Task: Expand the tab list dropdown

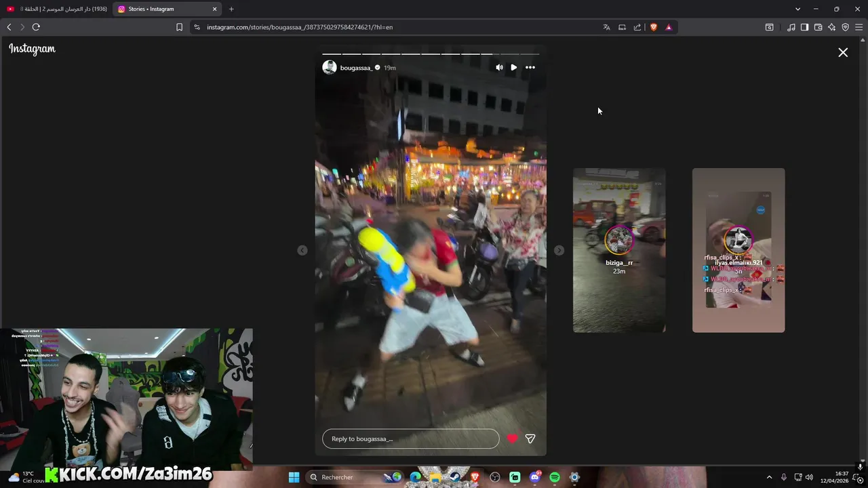Action: 797,9
